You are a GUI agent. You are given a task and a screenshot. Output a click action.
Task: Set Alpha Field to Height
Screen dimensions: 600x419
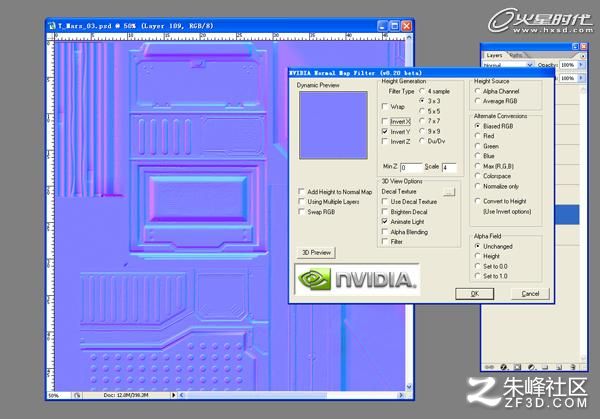[x=477, y=256]
